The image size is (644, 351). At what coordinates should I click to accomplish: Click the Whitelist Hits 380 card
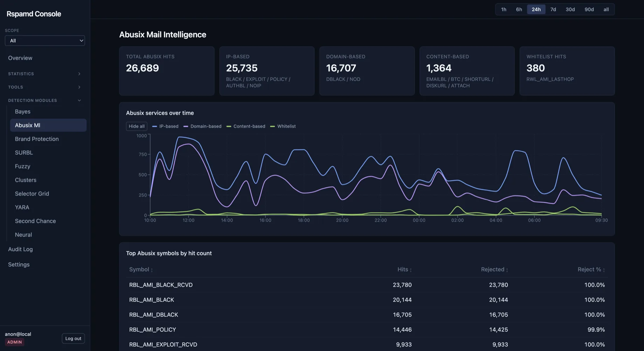coord(567,71)
